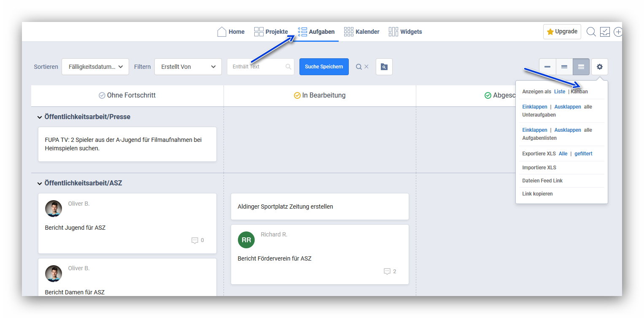Select the detailed three-line card view
Screen dimensions: 644x318
581,67
